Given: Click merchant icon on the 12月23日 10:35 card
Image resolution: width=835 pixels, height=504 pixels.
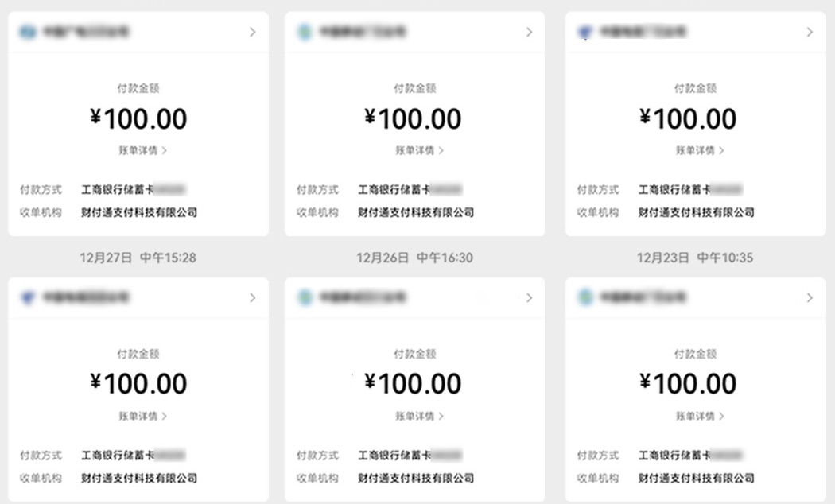Looking at the screenshot, I should coord(586,298).
